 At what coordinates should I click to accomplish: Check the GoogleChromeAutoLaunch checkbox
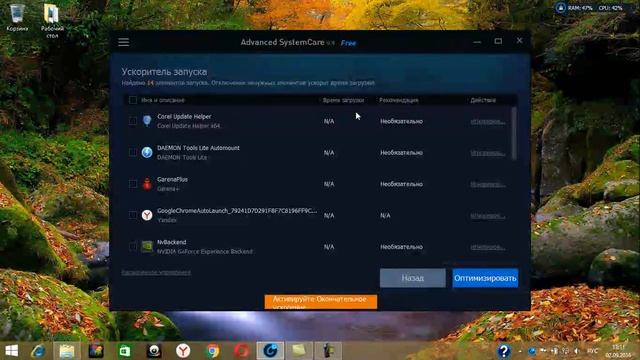pos(133,215)
